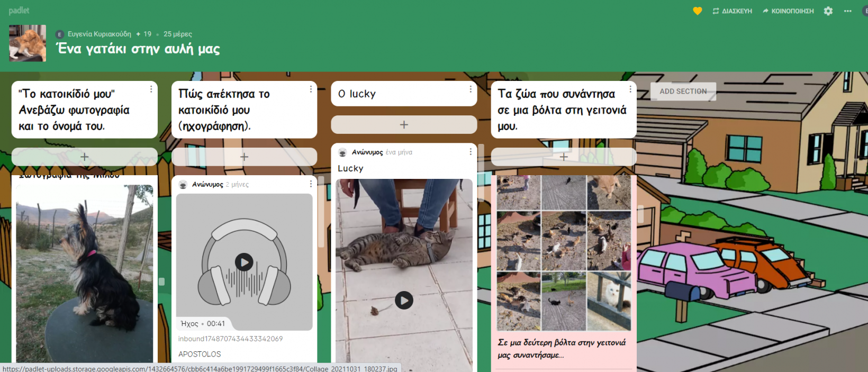Open options for "Τα ζώα που συνάντησα" section

(x=630, y=89)
